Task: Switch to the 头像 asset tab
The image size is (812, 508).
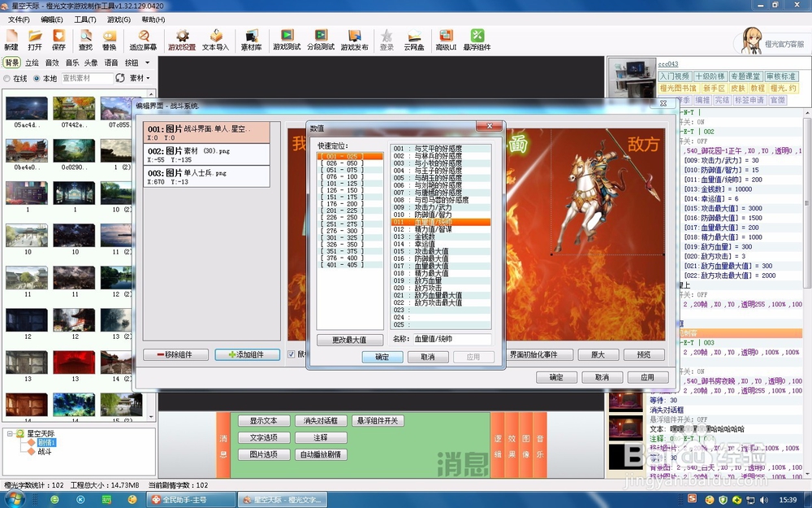Action: click(91, 63)
